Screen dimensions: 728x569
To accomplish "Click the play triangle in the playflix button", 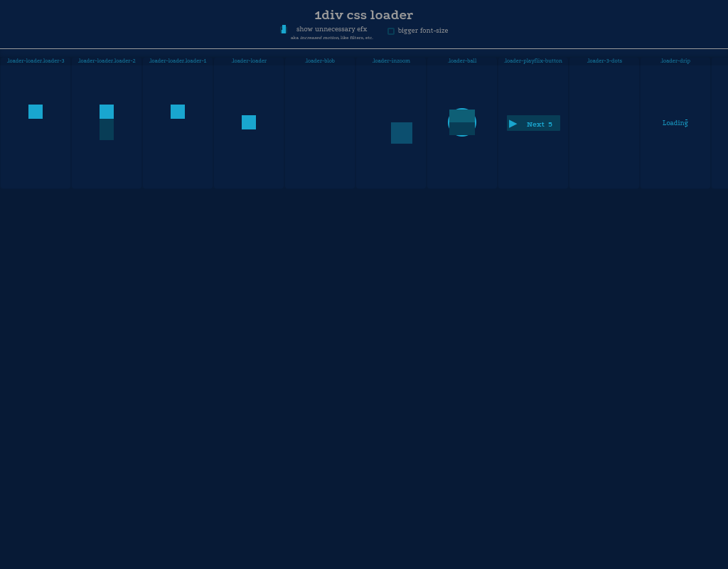I will pos(513,124).
